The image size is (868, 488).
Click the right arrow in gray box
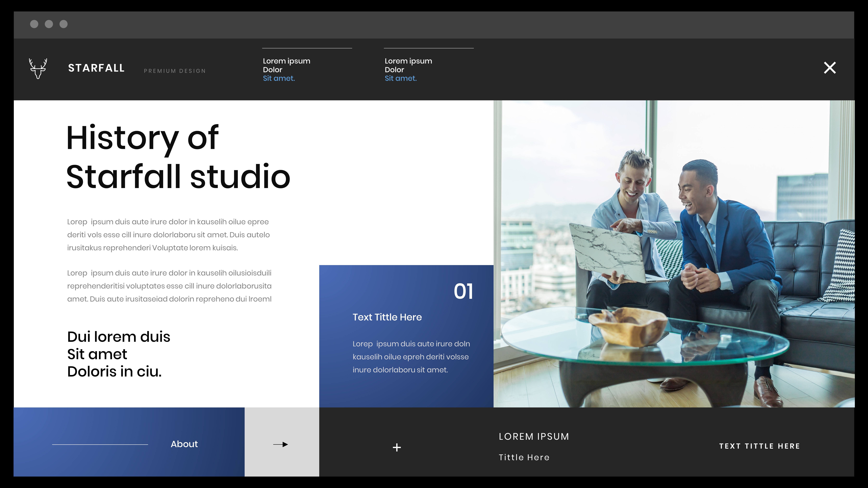pyautogui.click(x=281, y=444)
